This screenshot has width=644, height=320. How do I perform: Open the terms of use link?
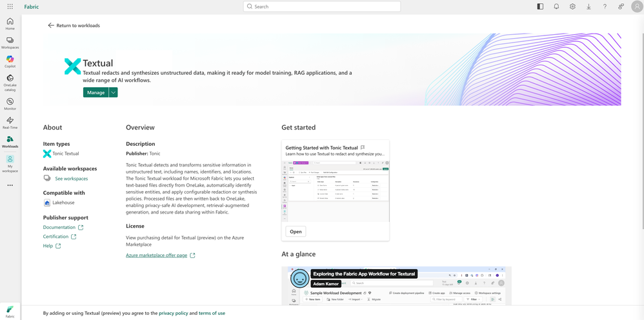[x=212, y=313]
